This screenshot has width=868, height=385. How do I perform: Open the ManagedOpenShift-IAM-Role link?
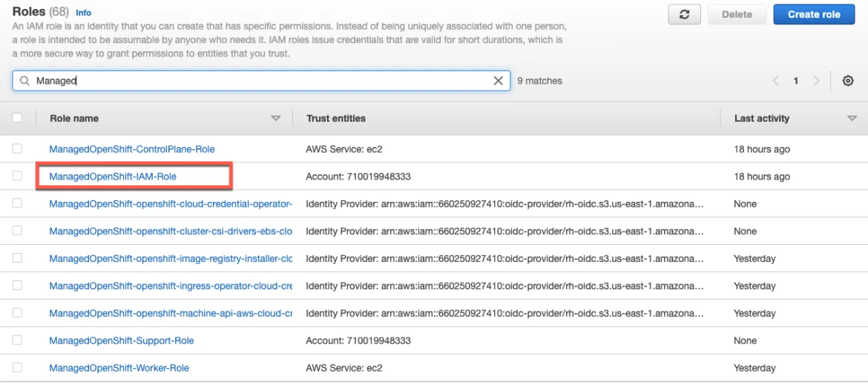click(113, 177)
